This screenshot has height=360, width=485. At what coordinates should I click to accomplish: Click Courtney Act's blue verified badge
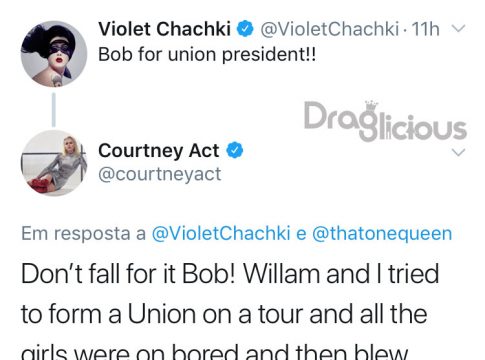pyautogui.click(x=235, y=150)
